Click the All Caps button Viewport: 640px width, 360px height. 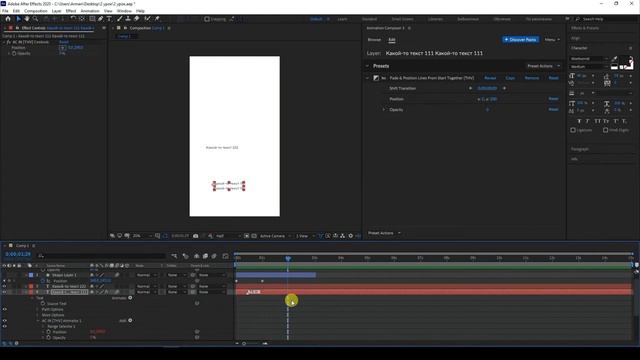(x=597, y=121)
